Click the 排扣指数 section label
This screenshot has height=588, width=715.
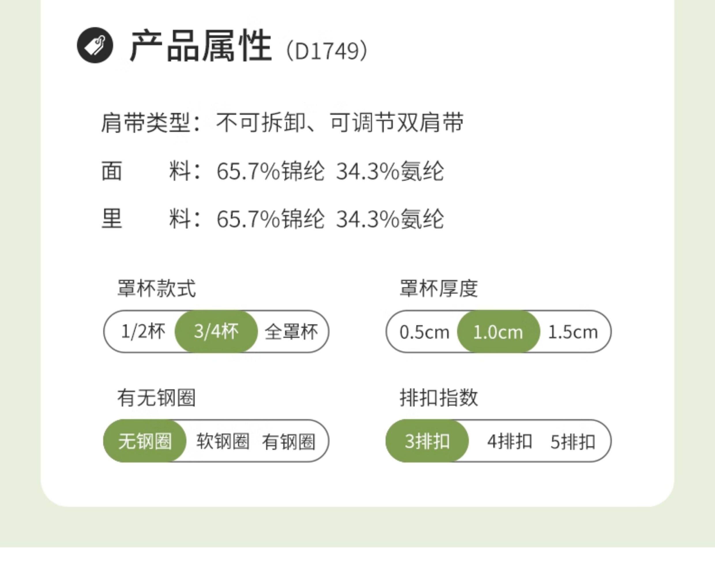pyautogui.click(x=439, y=397)
